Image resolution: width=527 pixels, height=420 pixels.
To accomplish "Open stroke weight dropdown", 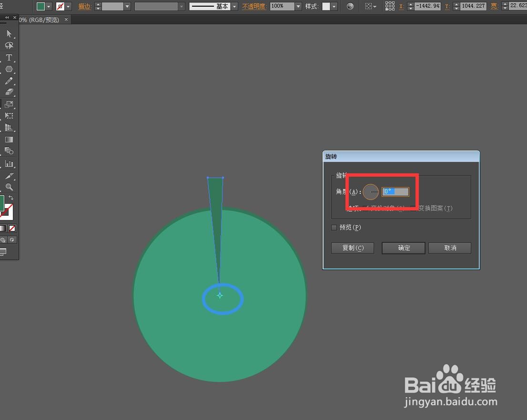I will click(127, 6).
